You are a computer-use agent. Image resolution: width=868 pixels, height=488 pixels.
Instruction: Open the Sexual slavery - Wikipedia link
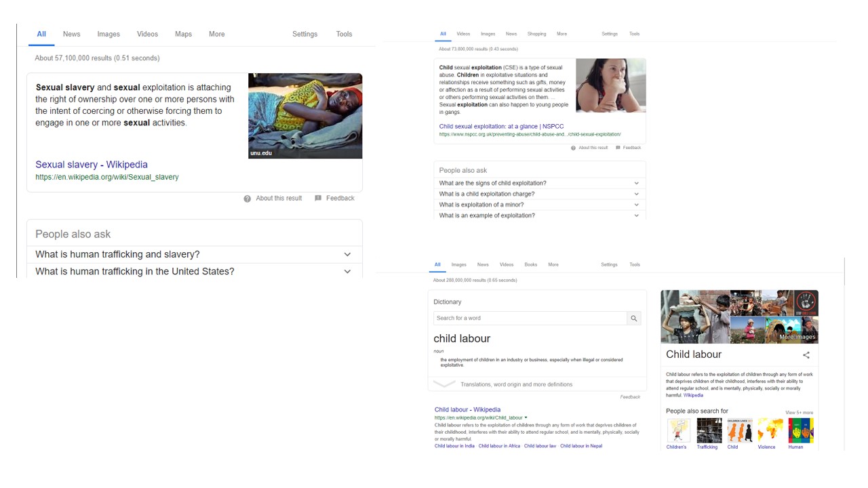tap(92, 165)
